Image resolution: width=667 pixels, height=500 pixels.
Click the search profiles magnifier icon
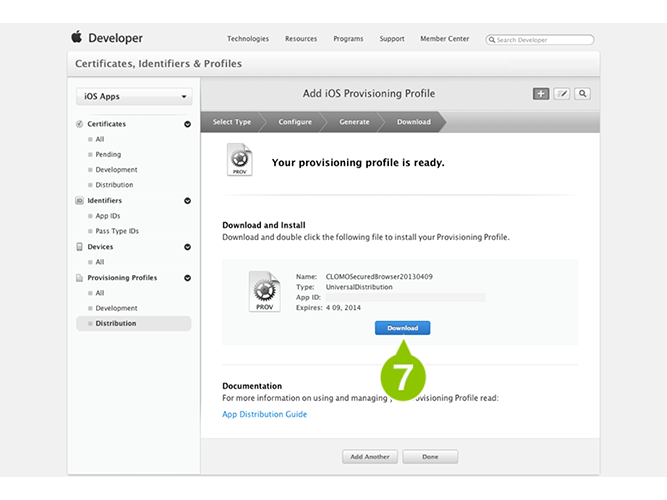point(582,94)
